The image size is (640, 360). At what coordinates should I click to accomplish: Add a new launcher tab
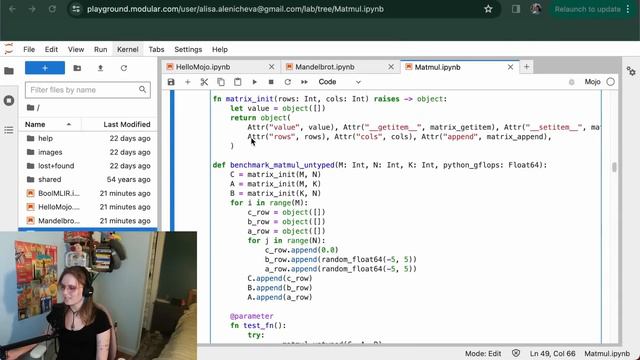(527, 67)
